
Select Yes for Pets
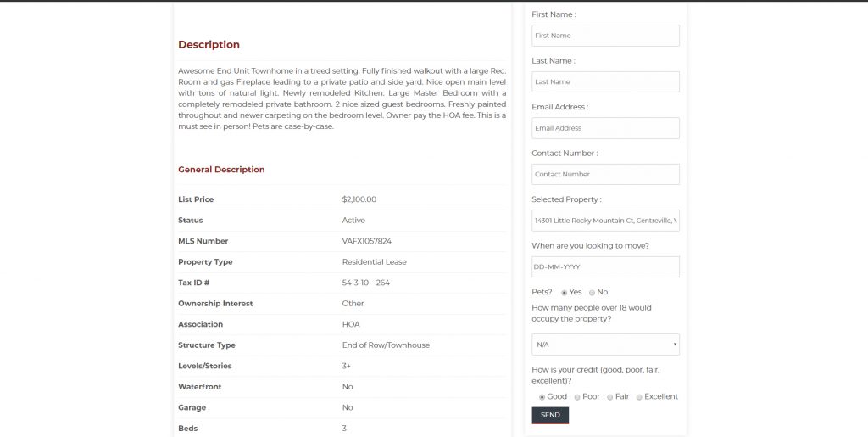click(565, 292)
